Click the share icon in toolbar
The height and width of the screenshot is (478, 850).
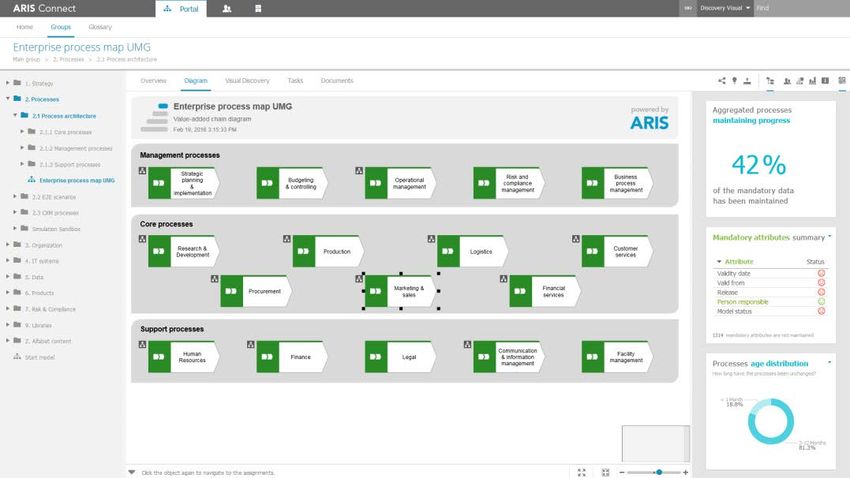(x=722, y=81)
